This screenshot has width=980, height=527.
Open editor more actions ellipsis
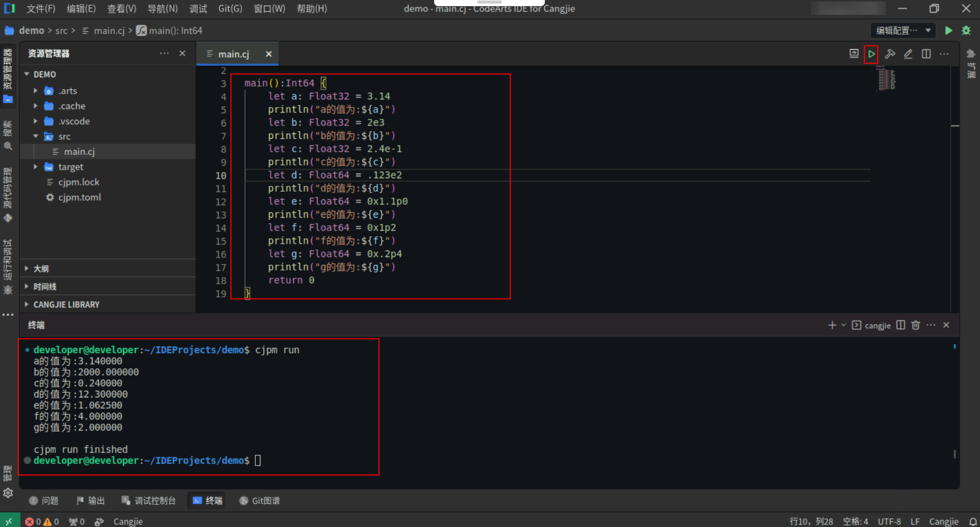pyautogui.click(x=944, y=54)
